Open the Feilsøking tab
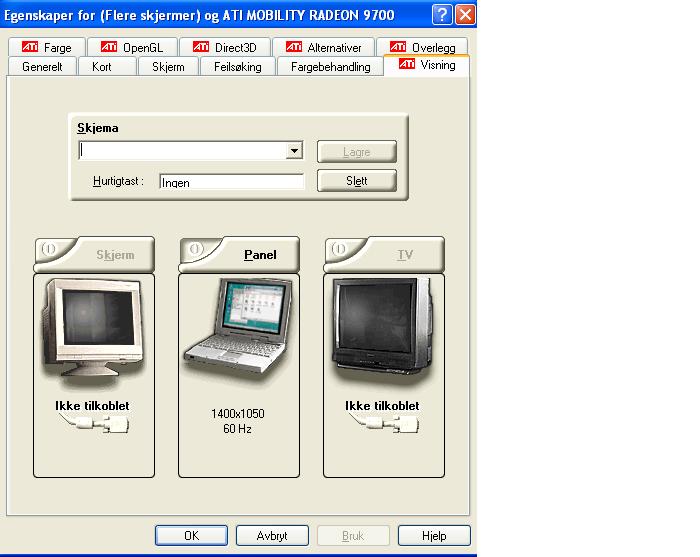This screenshot has width=700, height=557. 238,67
